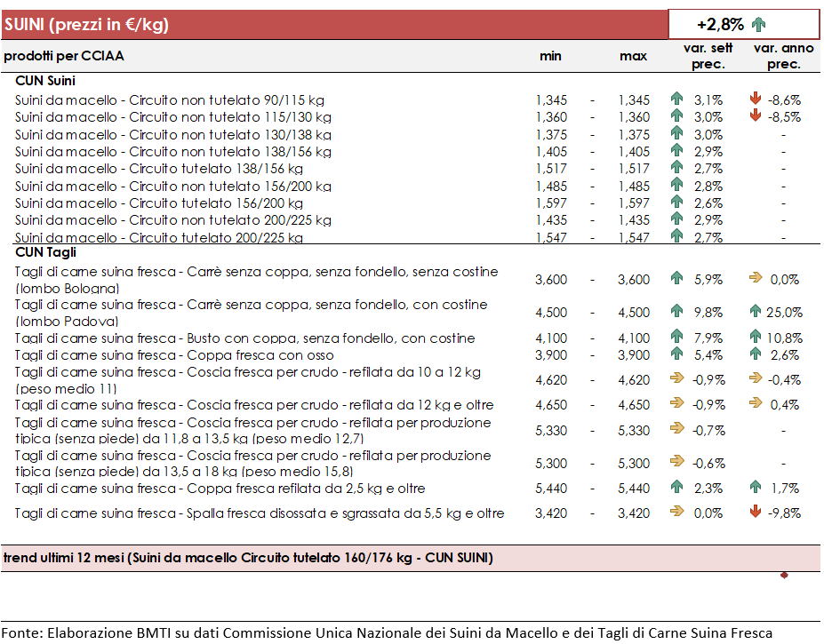Click the 'min' column header

550,56
